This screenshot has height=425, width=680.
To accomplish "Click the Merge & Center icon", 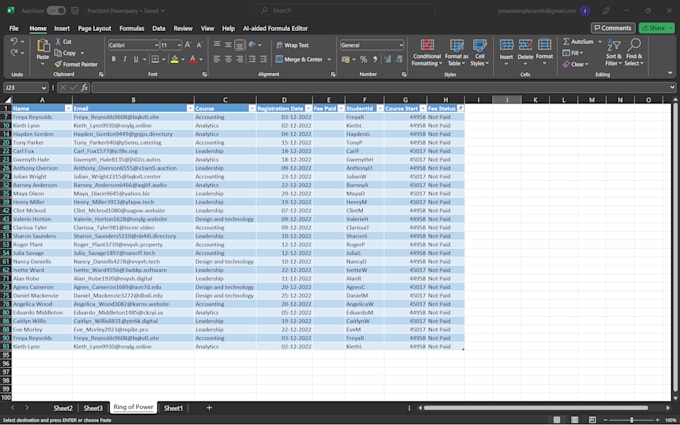I will [279, 59].
